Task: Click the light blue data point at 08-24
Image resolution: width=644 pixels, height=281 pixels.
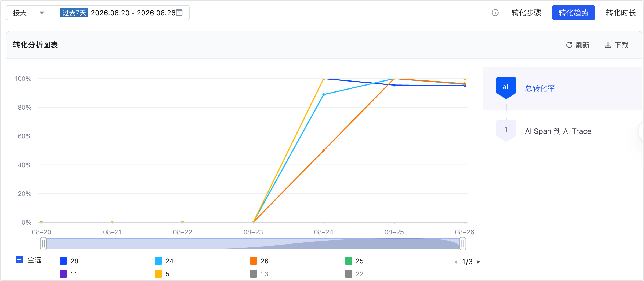Action: [324, 95]
